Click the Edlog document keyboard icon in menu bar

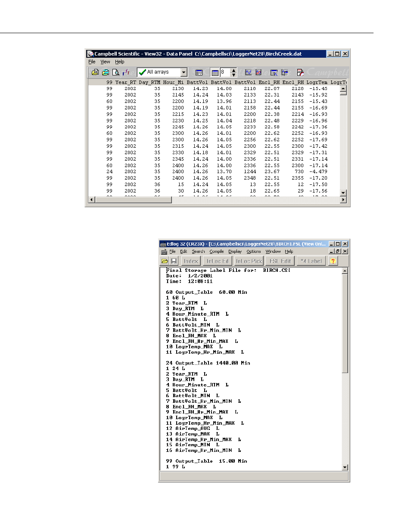point(164,252)
